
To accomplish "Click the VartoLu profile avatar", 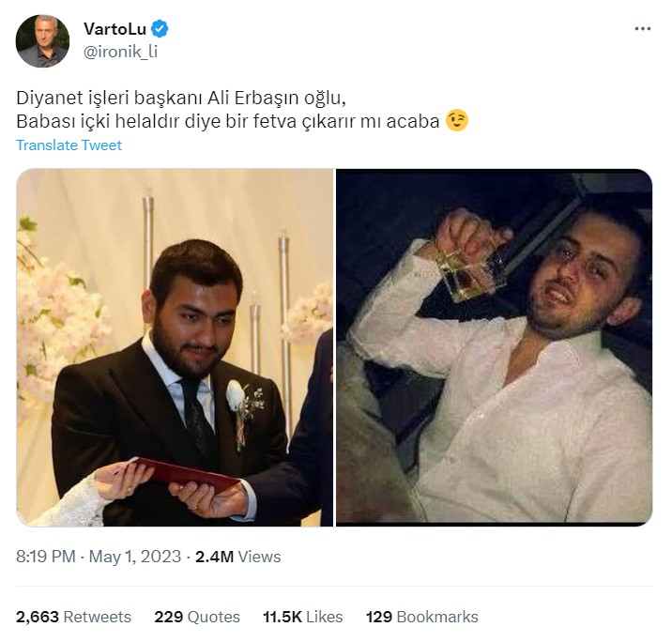I will coord(42,40).
